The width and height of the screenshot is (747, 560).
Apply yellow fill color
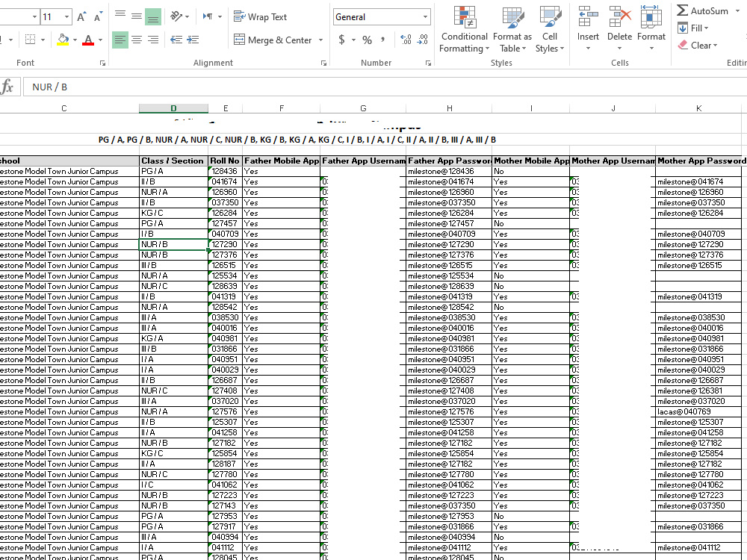pos(63,40)
